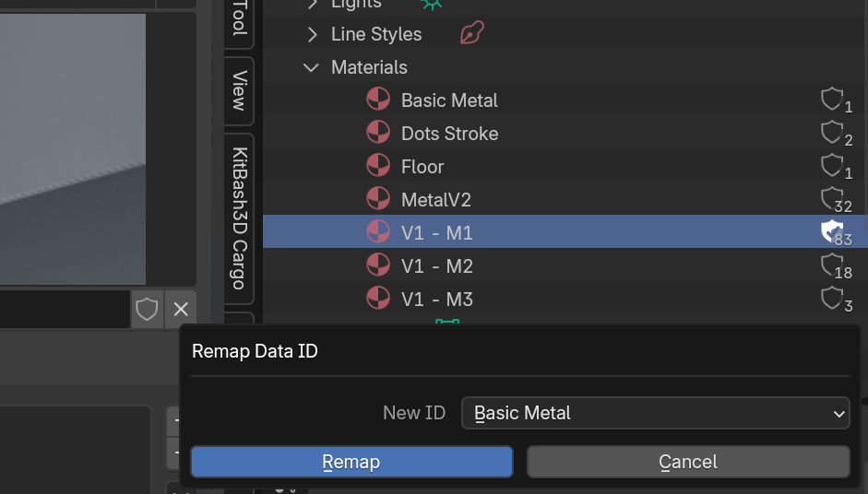Image resolution: width=868 pixels, height=494 pixels.
Task: Click the Dots Stroke material icon
Action: 377,134
